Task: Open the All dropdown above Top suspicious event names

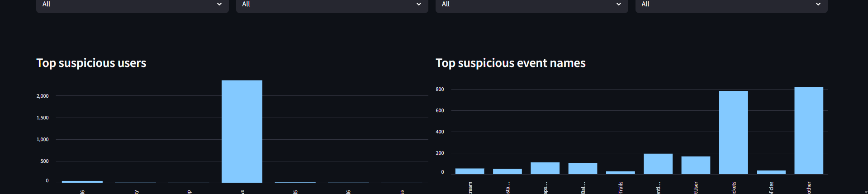Action: pyautogui.click(x=531, y=5)
